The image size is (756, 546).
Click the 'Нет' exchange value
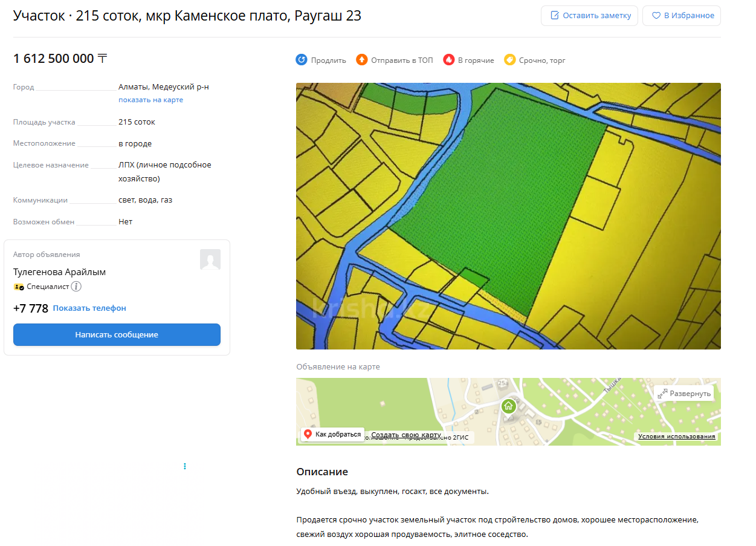pos(125,222)
